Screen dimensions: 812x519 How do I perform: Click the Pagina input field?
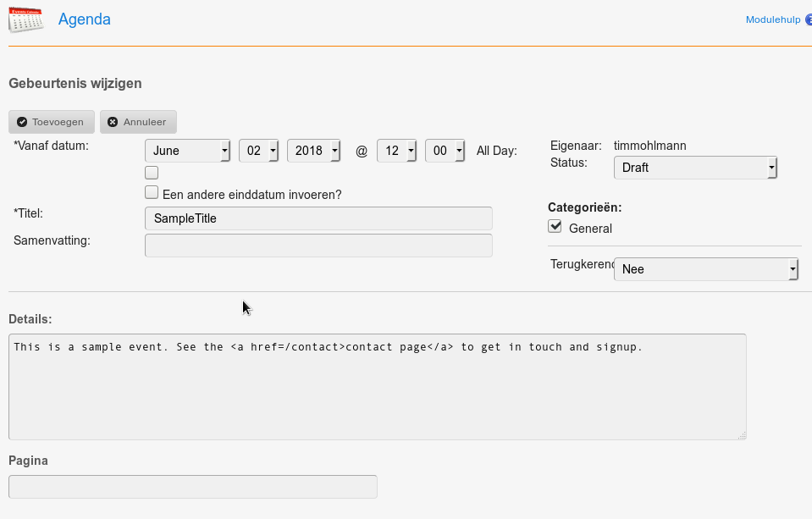pyautogui.click(x=192, y=487)
